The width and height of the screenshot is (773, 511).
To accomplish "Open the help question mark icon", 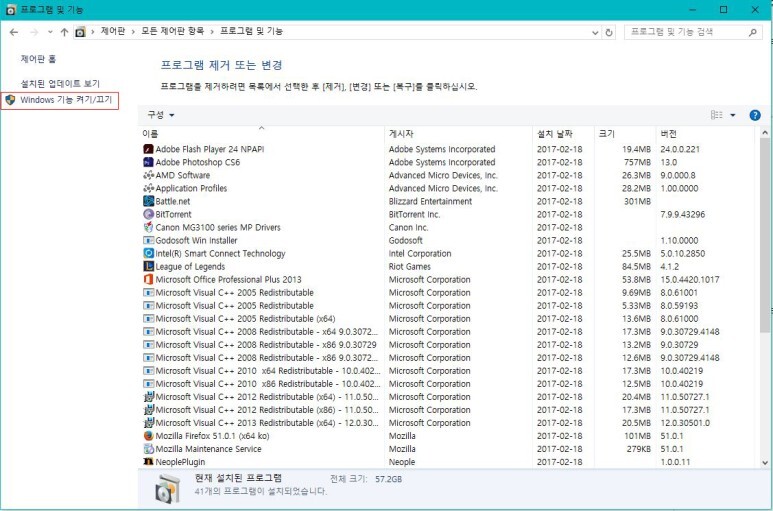I will (x=754, y=115).
